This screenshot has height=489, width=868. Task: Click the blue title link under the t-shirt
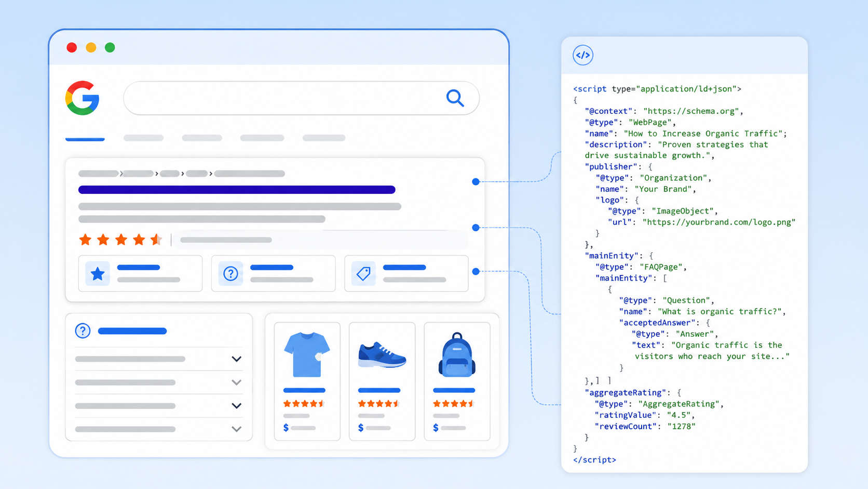304,390
